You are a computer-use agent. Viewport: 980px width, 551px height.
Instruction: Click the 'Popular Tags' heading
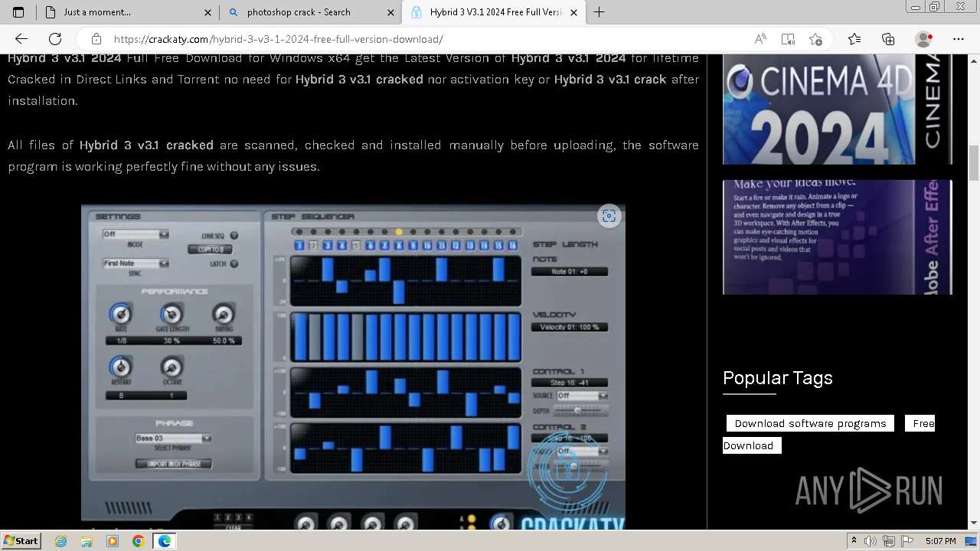point(777,378)
